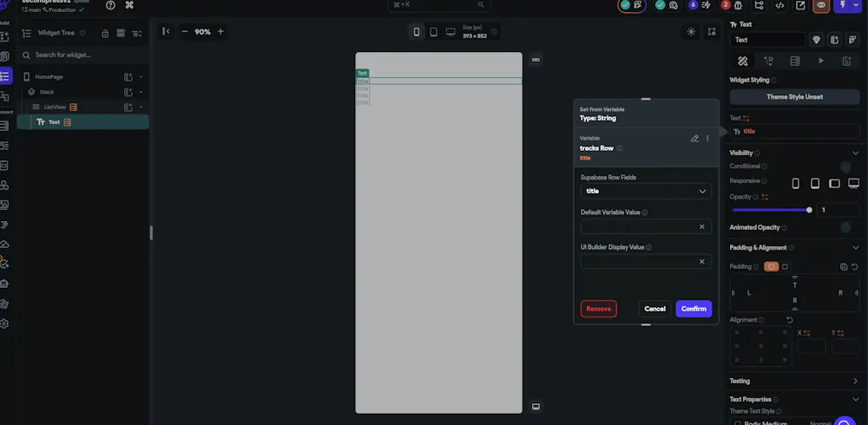
Task: Click the multi-select canvas icon
Action: click(712, 32)
